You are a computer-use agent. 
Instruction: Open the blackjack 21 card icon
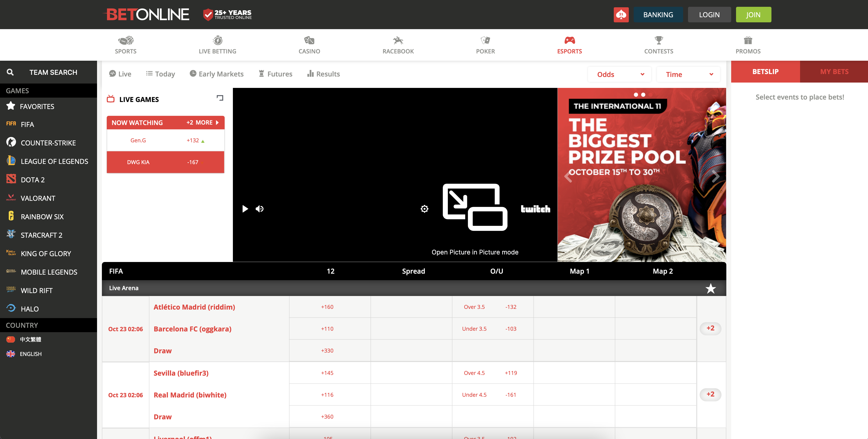(x=621, y=15)
